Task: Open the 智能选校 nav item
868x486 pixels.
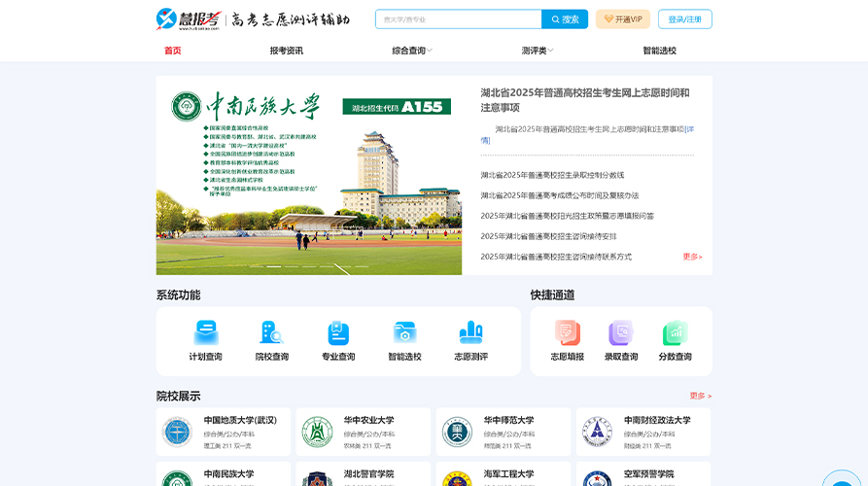Action: tap(659, 51)
